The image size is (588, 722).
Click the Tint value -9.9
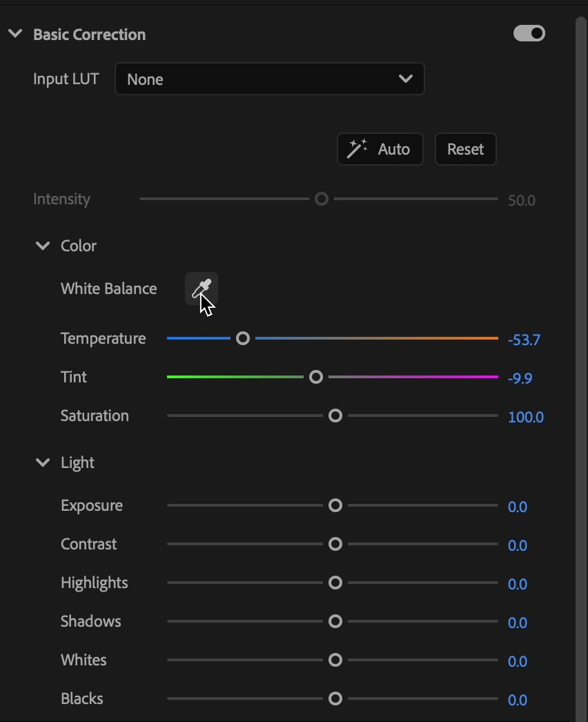click(520, 378)
